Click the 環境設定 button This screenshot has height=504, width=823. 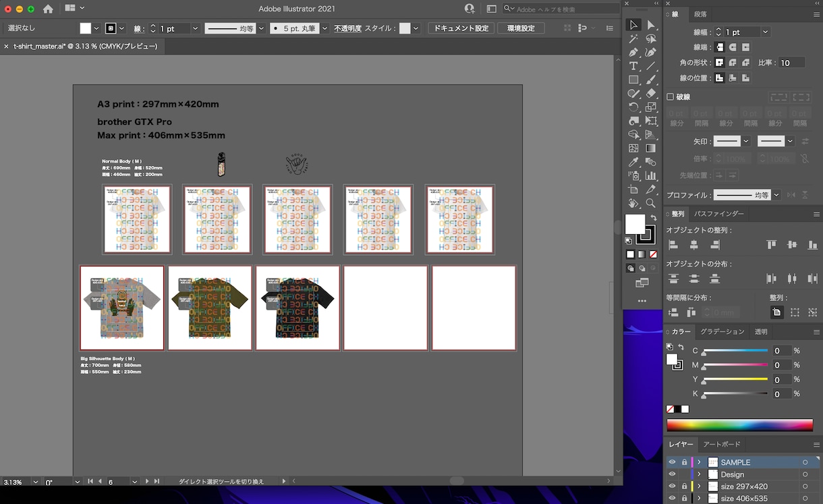(x=521, y=28)
